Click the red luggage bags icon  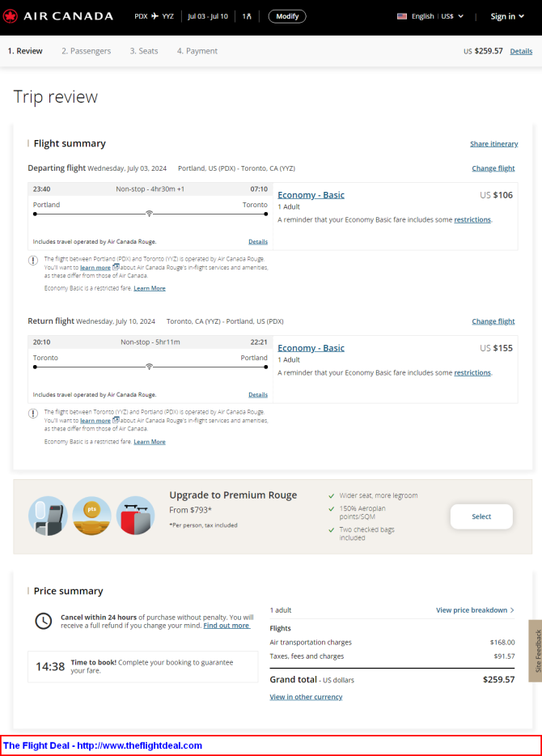(135, 516)
